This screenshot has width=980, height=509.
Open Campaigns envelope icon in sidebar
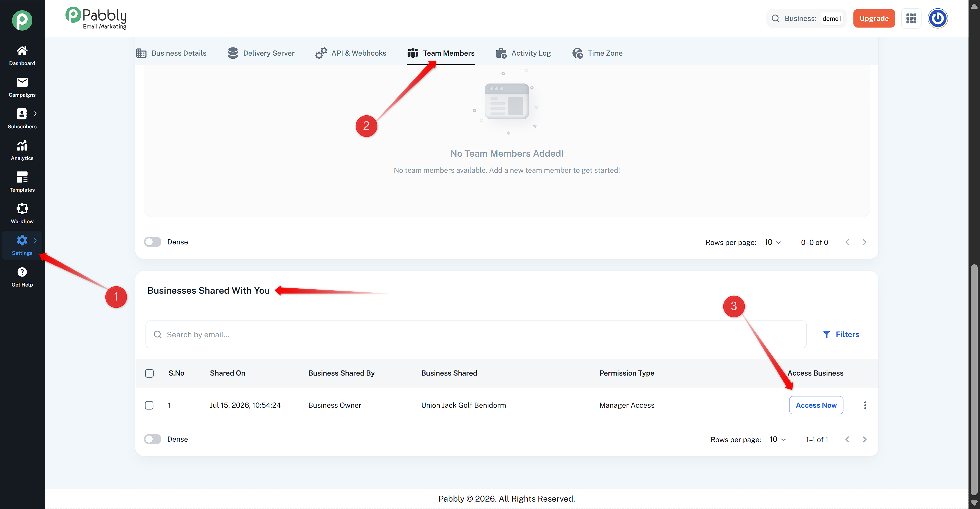point(22,82)
